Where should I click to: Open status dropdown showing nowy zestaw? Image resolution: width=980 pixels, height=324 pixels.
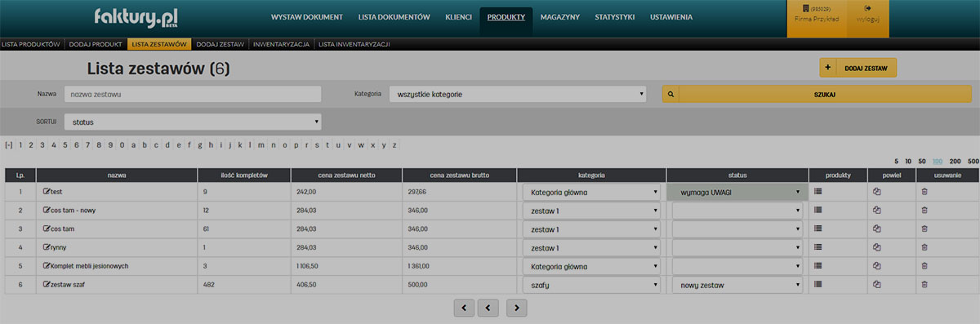tap(737, 285)
